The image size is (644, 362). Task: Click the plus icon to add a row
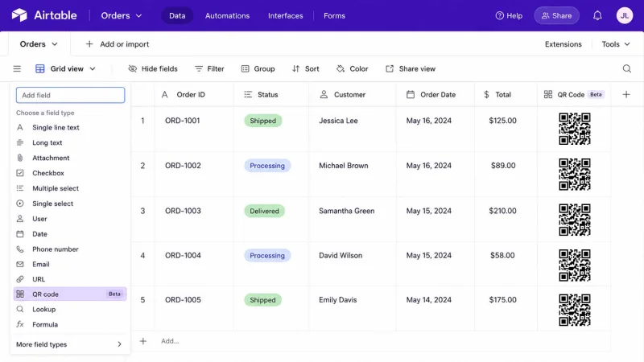tap(143, 341)
